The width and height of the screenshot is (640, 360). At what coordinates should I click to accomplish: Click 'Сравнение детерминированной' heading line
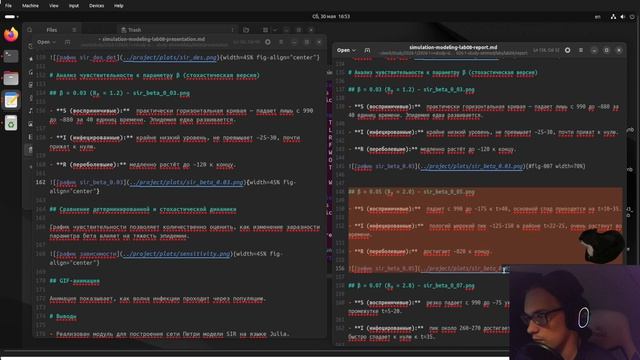click(x=143, y=209)
